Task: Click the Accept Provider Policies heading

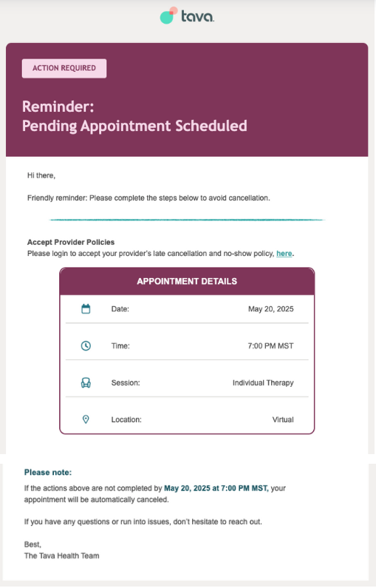Action: (x=71, y=243)
